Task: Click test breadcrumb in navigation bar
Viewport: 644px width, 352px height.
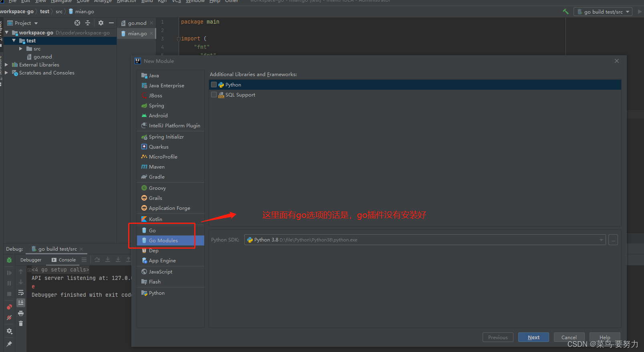Action: [x=44, y=11]
